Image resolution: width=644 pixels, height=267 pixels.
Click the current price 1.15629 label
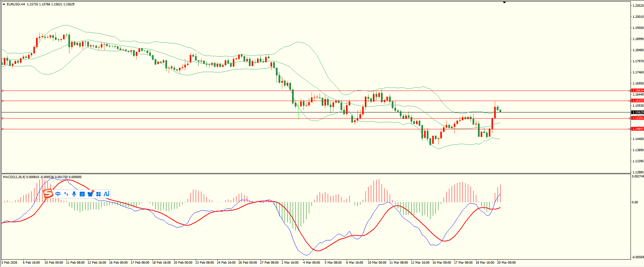coord(637,112)
